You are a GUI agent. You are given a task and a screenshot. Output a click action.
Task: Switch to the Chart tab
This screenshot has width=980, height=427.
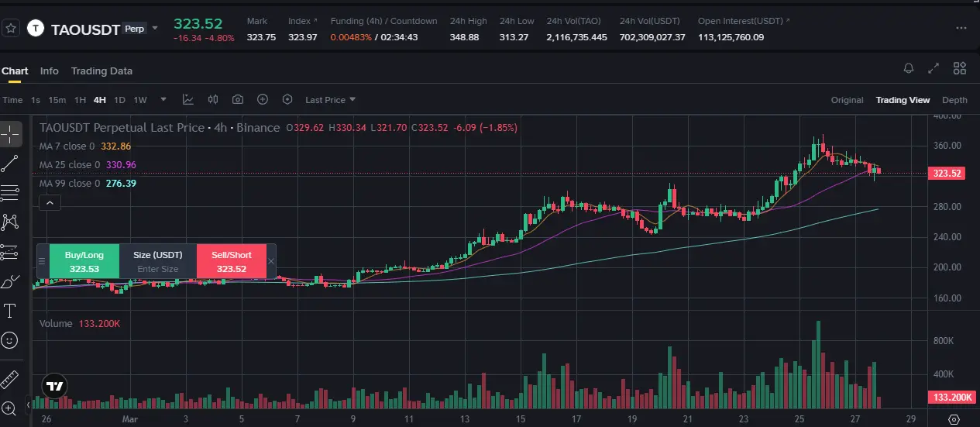[x=15, y=71]
